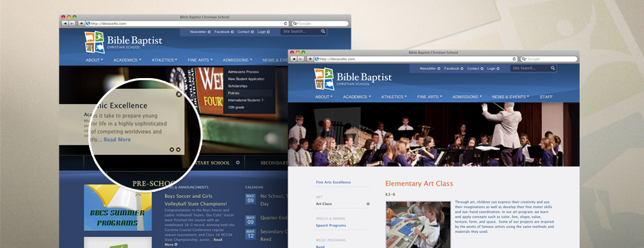644x248 pixels.
Task: Click the Elementary Art Class heading
Action: coord(419,184)
